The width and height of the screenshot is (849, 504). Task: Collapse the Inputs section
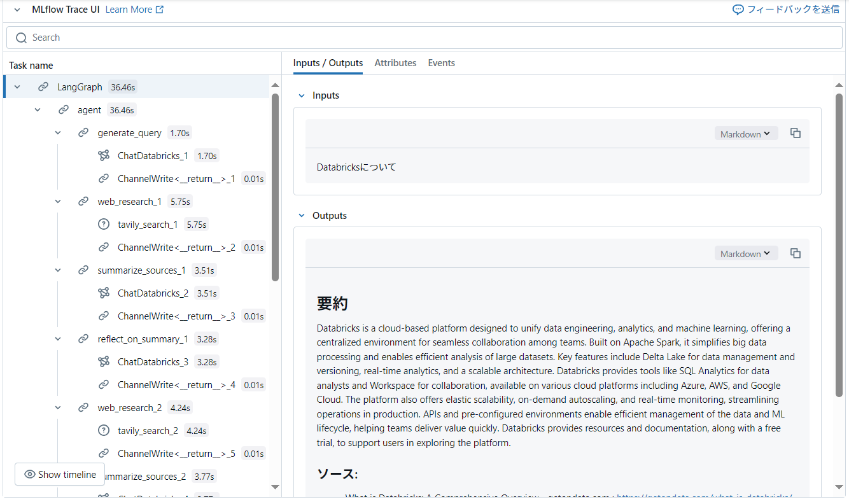click(x=302, y=95)
